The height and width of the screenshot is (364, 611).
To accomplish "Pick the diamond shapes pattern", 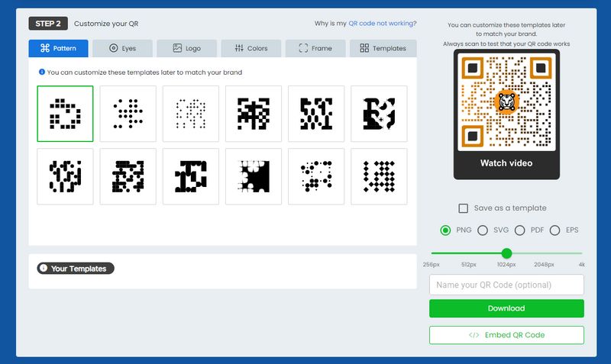I will 379,176.
